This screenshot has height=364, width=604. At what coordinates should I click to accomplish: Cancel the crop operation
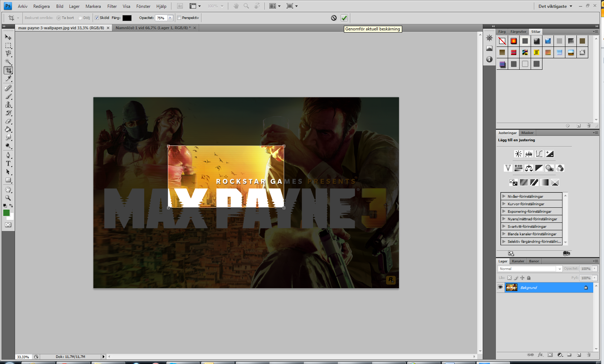[x=333, y=18]
